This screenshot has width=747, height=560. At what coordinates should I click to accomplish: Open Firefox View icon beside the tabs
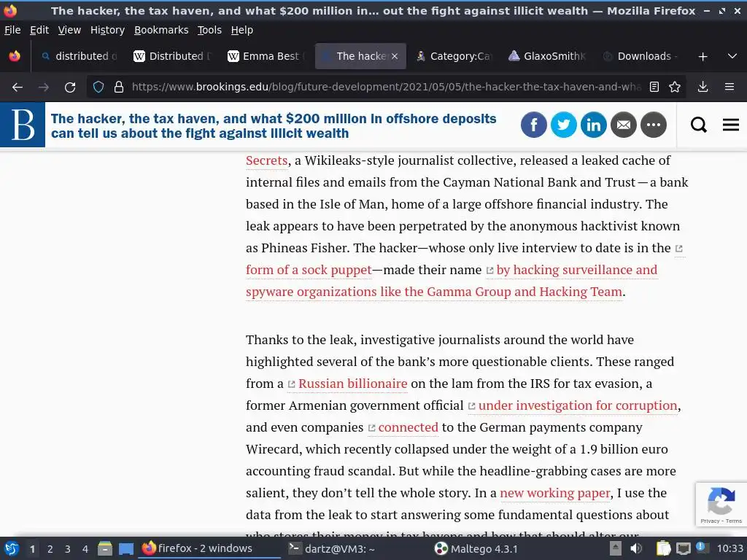[x=15, y=56]
